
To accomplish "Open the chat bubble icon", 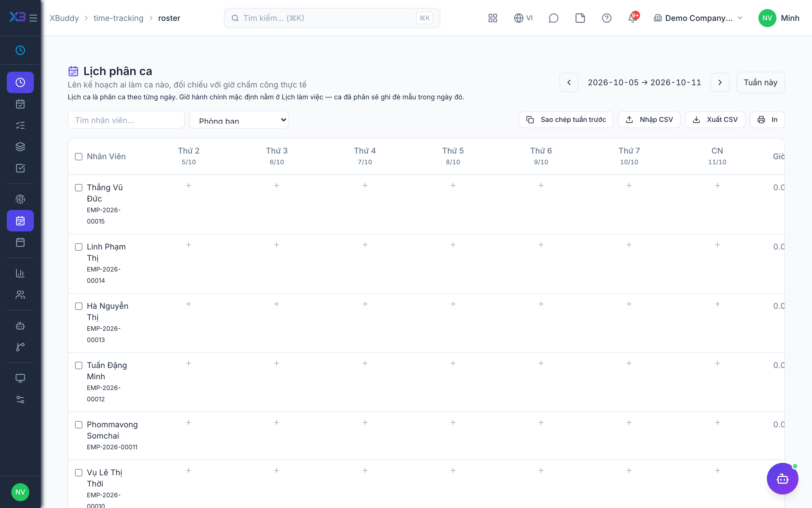I will point(553,18).
